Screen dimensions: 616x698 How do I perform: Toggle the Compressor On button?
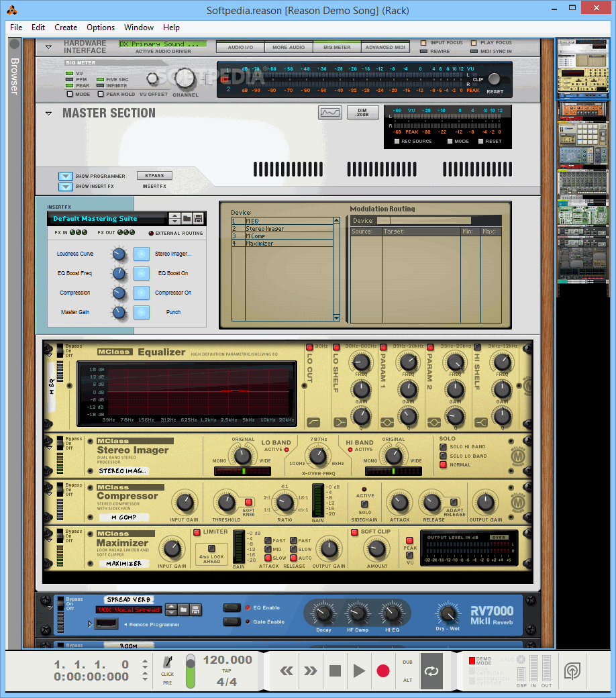point(142,293)
